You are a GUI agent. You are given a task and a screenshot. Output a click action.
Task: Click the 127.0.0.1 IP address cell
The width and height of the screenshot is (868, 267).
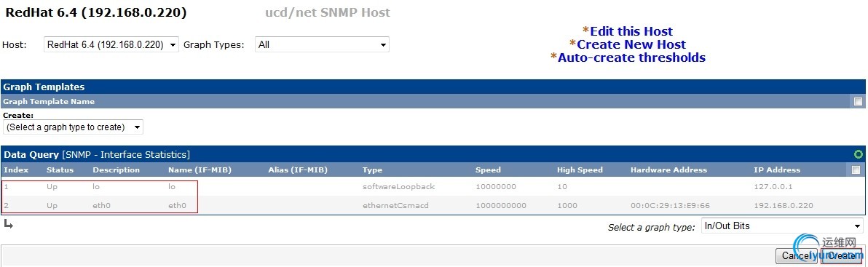(773, 187)
